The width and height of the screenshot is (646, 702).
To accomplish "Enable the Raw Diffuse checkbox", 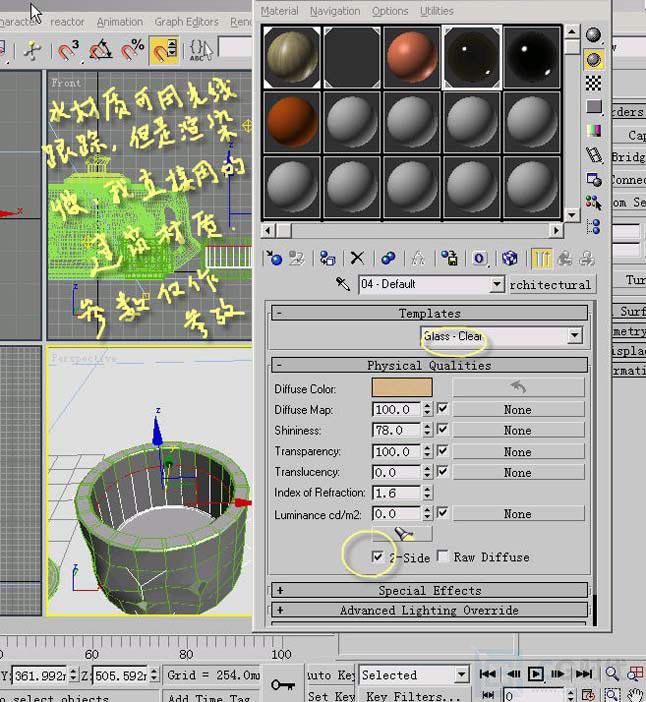I will [x=442, y=557].
